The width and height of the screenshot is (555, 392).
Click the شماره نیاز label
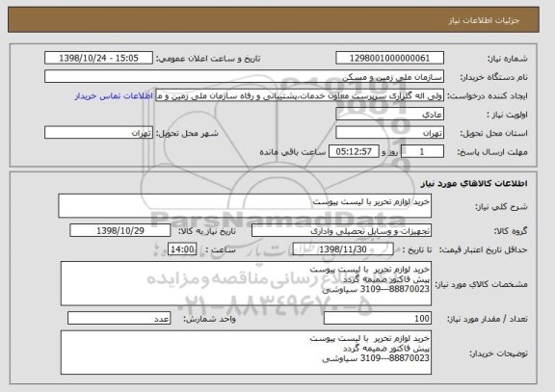click(508, 59)
